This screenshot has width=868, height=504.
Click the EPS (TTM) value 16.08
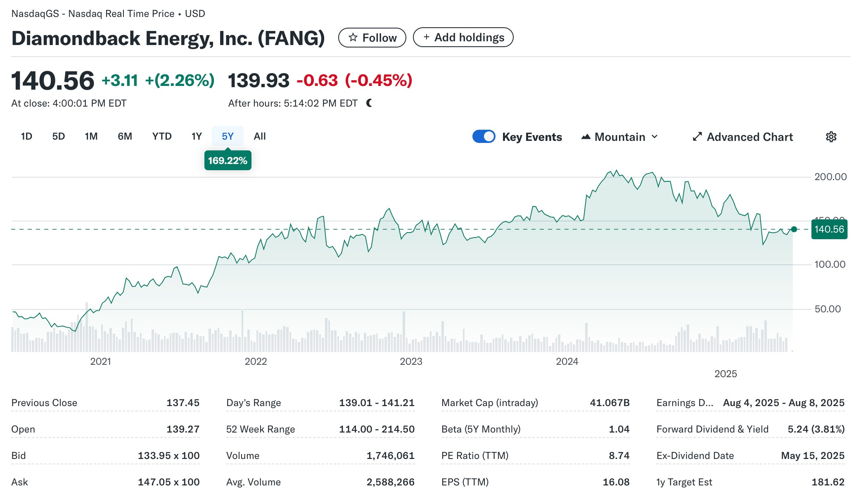(616, 482)
